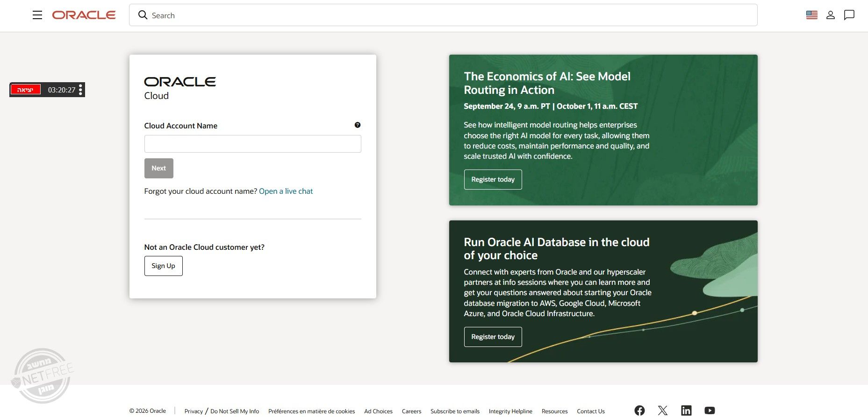The width and height of the screenshot is (868, 417).
Task: Visit Oracle's LinkedIn page
Action: (x=686, y=410)
